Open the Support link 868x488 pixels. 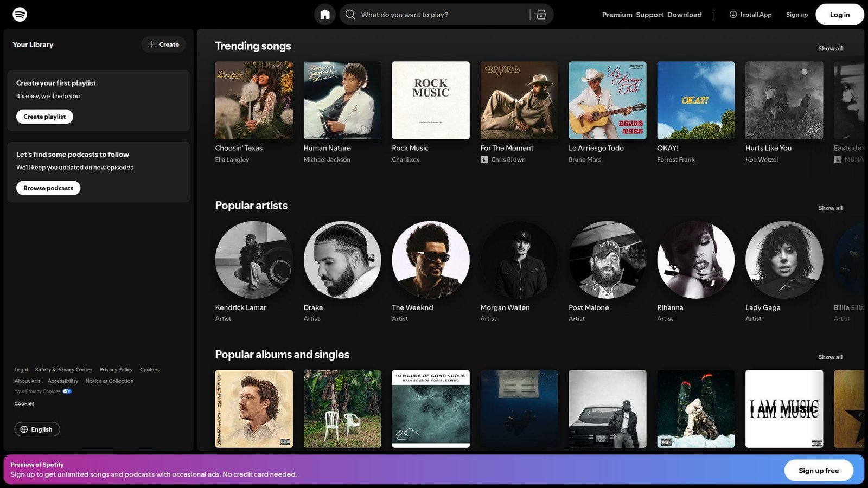click(649, 15)
